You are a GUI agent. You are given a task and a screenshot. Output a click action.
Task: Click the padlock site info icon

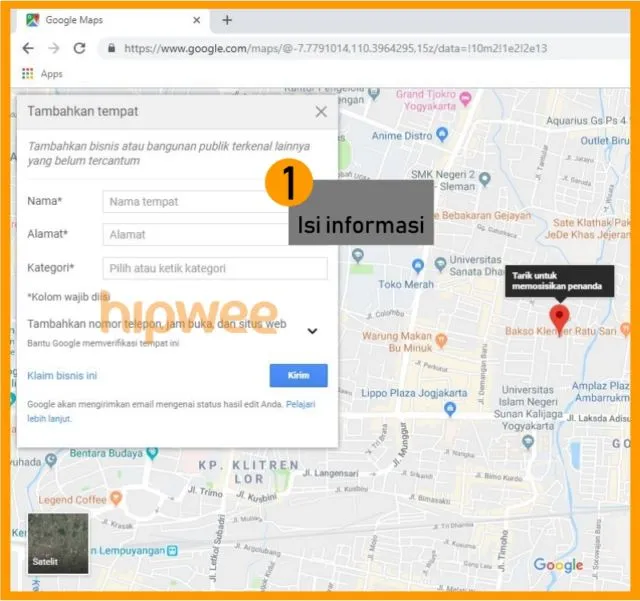click(x=111, y=48)
